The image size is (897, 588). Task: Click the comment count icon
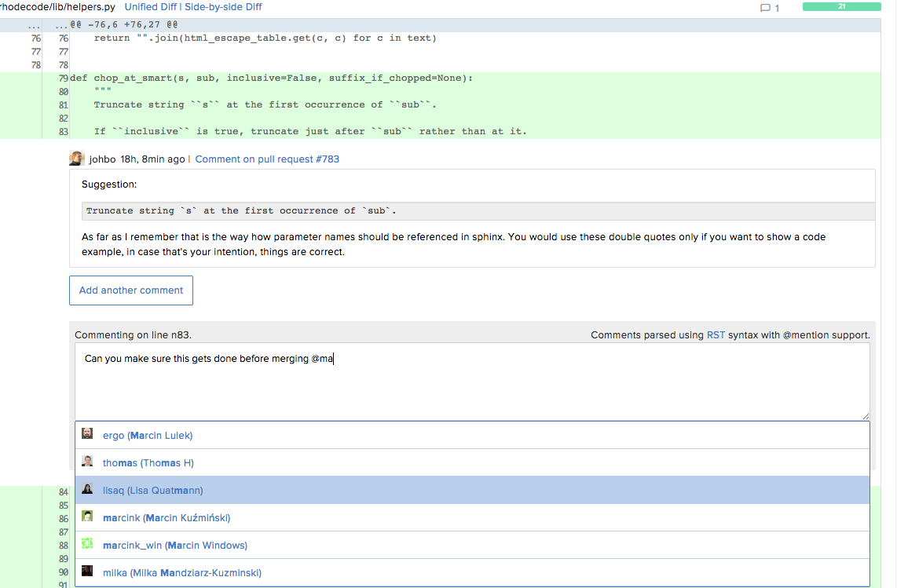click(x=765, y=8)
